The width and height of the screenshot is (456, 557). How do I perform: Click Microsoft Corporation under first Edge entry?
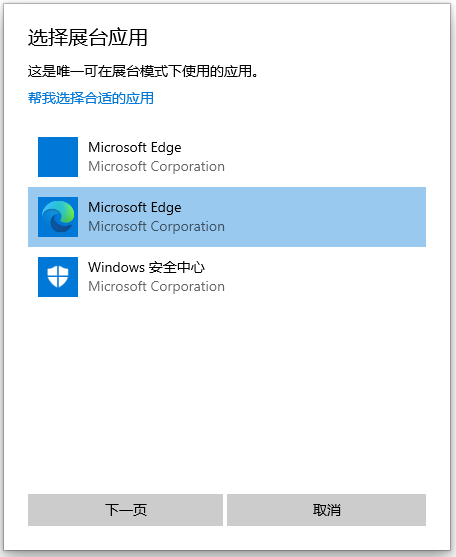[156, 166]
